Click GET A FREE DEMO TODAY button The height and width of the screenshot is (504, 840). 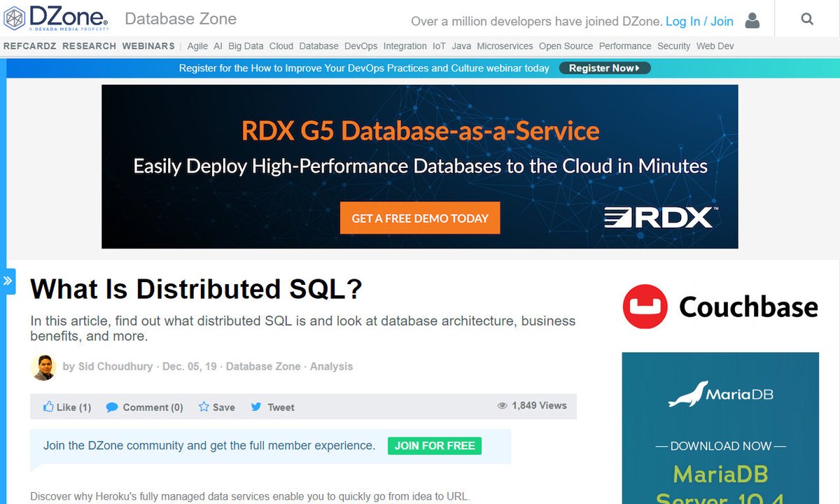coord(420,218)
